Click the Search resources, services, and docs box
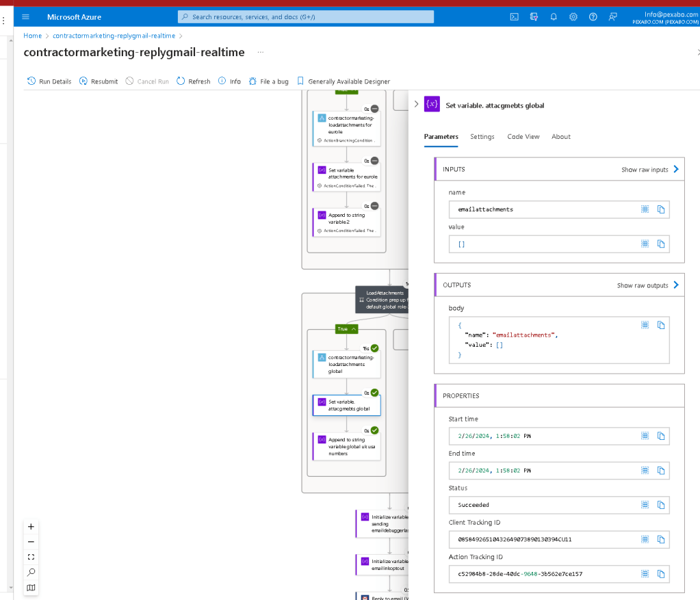 (306, 17)
